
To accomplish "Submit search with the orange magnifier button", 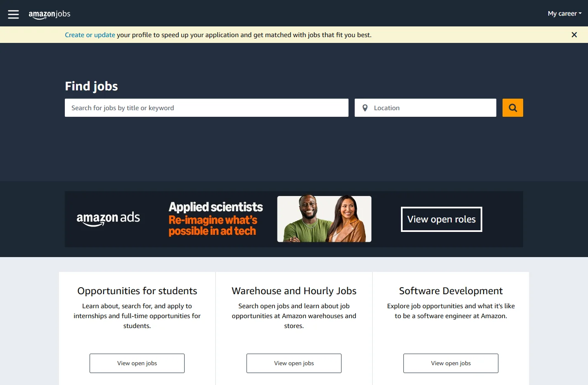I will tap(513, 108).
